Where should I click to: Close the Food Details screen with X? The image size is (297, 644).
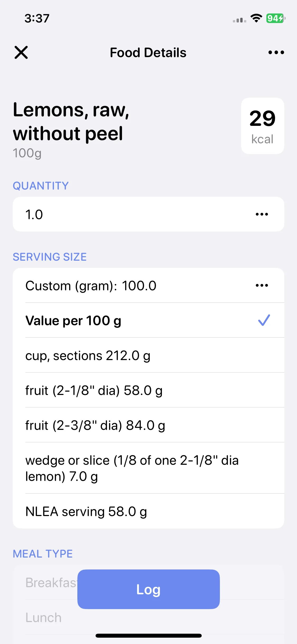click(x=21, y=52)
